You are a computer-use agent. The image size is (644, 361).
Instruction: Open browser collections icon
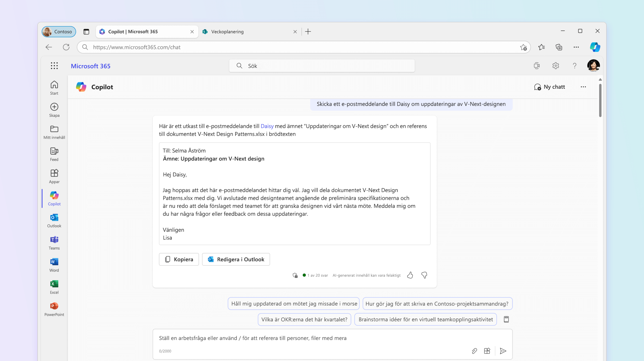click(559, 47)
